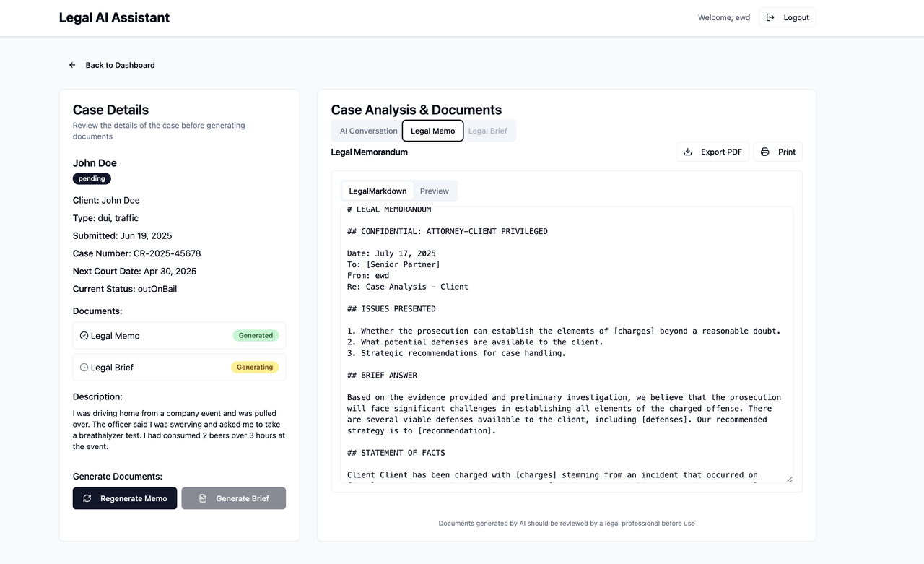The height and width of the screenshot is (564, 924).
Task: Click the 'Re: Case Analysis - Client' line
Action: pos(408,287)
